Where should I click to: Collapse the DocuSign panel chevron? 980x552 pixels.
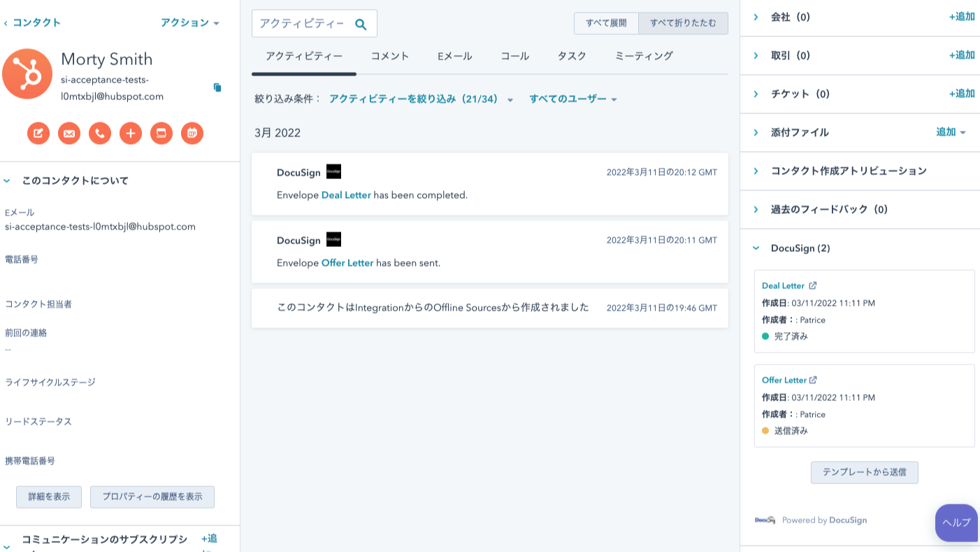754,248
